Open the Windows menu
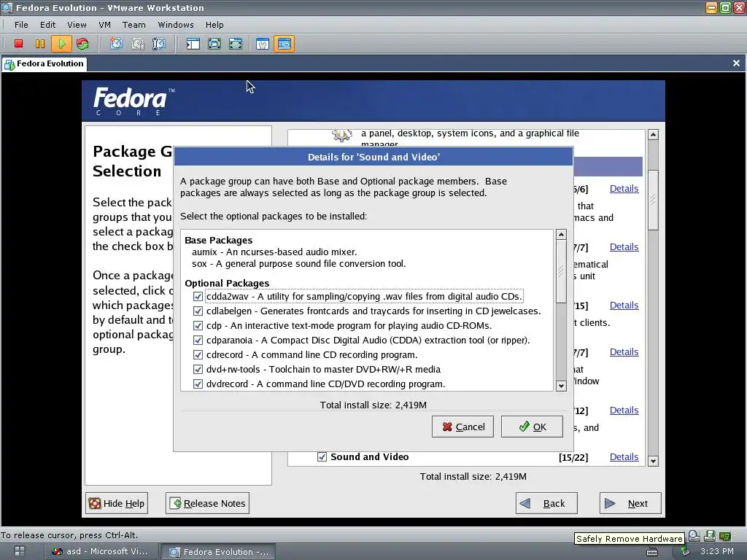Screen dimensions: 747x560 click(x=176, y=25)
